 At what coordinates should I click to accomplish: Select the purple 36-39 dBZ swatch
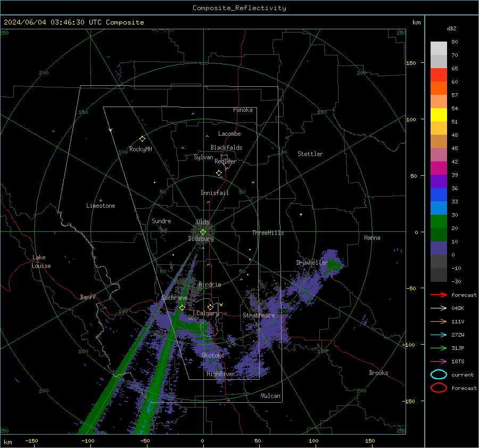439,182
